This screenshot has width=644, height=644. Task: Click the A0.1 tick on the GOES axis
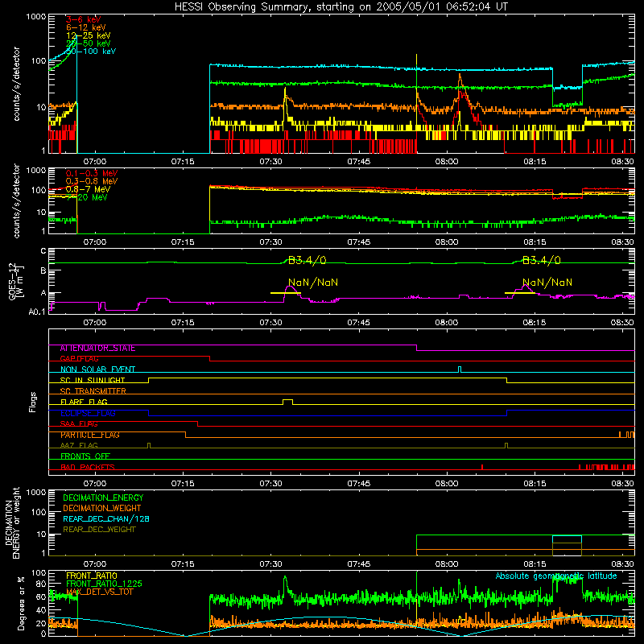tap(37, 312)
